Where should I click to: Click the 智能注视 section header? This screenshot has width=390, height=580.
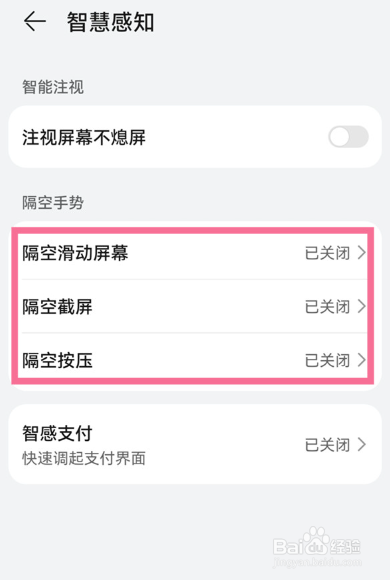pos(53,87)
